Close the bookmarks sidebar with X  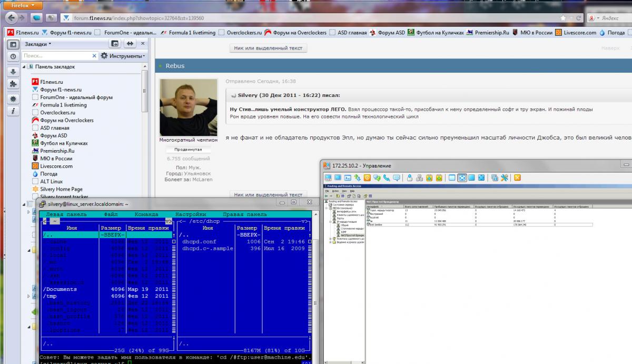pos(143,44)
